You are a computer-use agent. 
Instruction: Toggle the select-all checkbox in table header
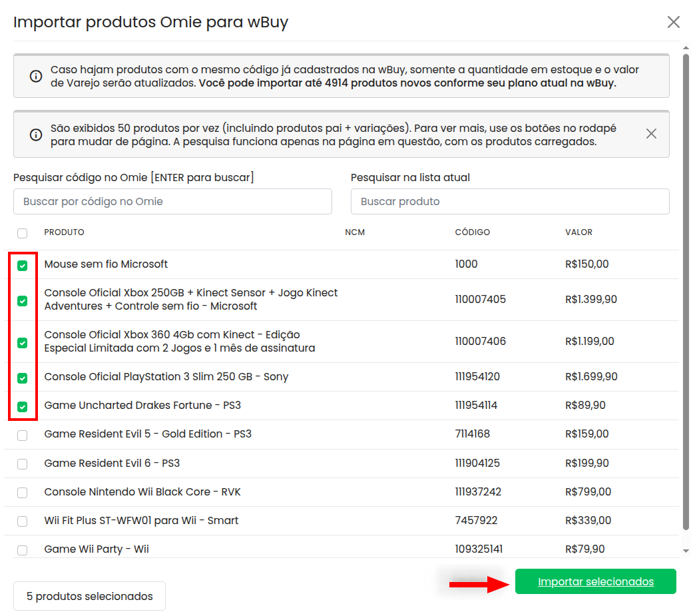tap(23, 233)
